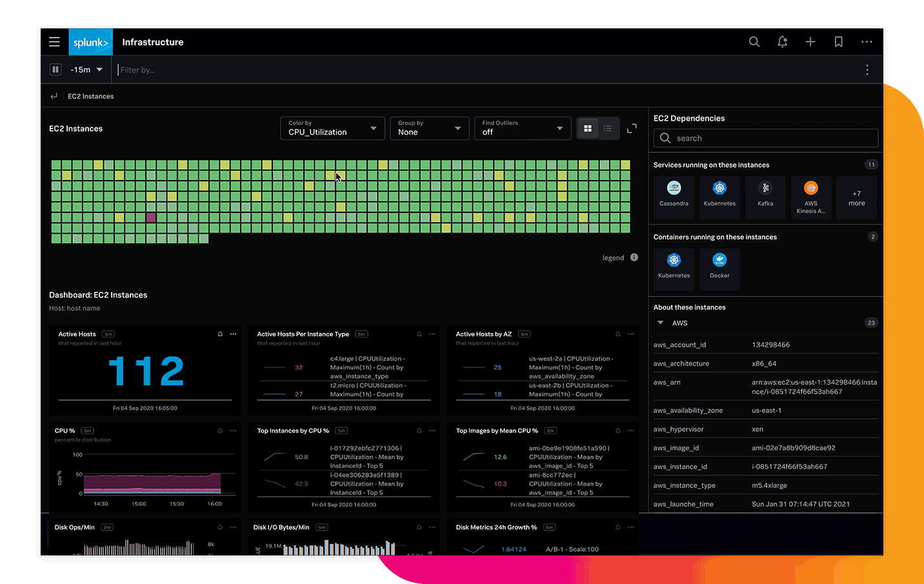This screenshot has height=584, width=924.
Task: Click aws_image_id value ami-02e7a8b909d8cae92
Action: coord(794,448)
